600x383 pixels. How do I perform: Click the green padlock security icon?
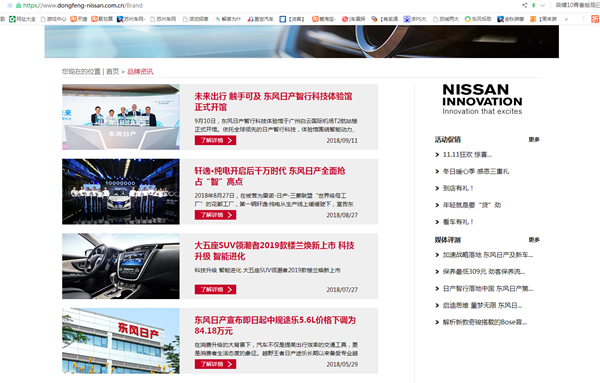coord(18,5)
